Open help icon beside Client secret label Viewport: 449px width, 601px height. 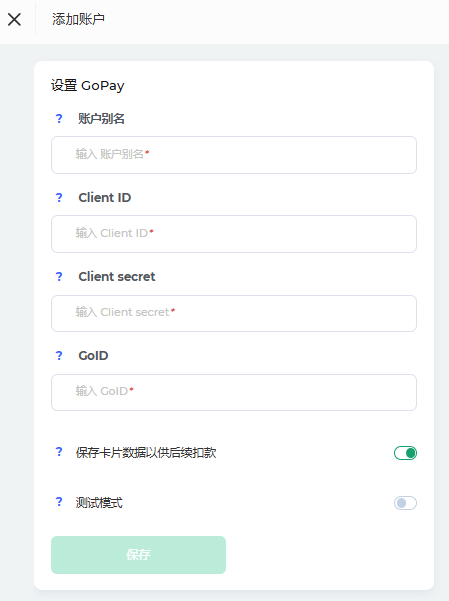(x=59, y=276)
